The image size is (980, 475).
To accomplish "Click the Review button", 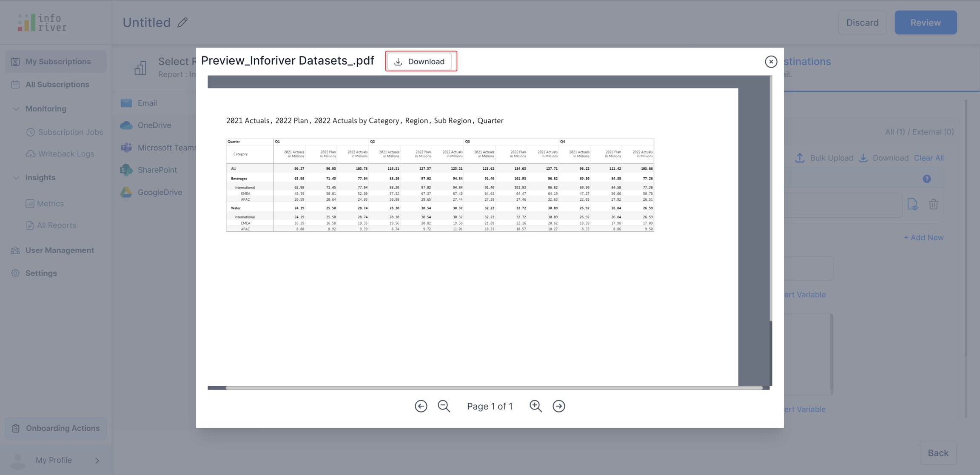I will coord(925,23).
